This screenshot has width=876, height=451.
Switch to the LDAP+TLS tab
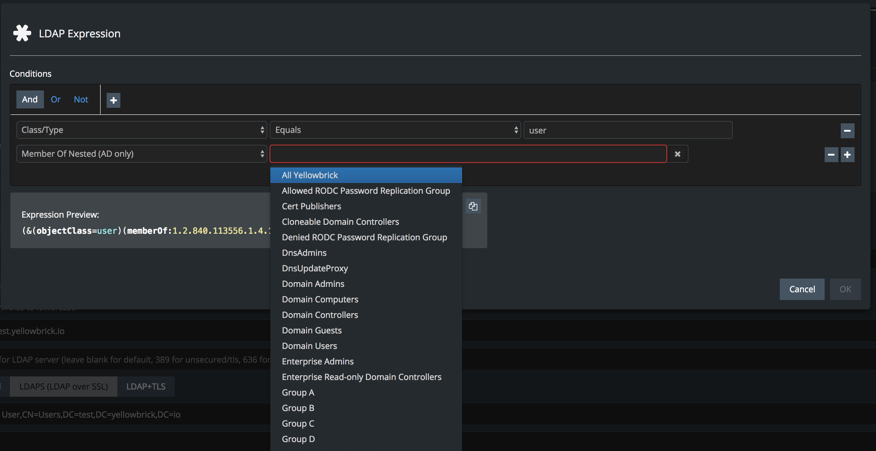pyautogui.click(x=146, y=386)
